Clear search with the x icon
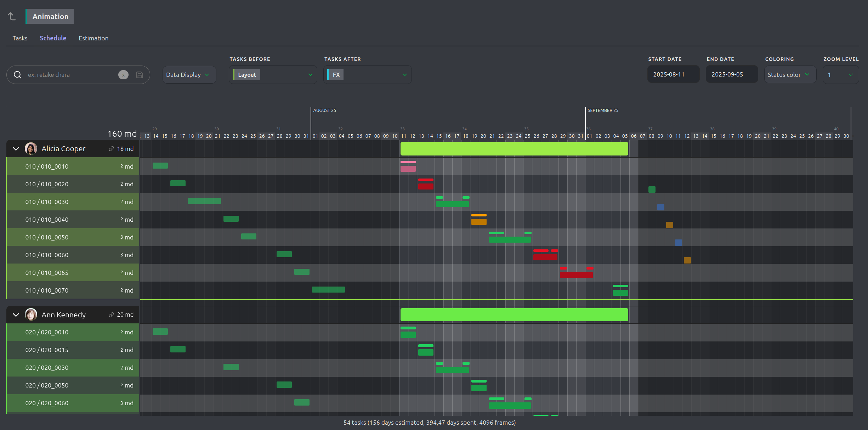The height and width of the screenshot is (430, 868). pyautogui.click(x=123, y=75)
